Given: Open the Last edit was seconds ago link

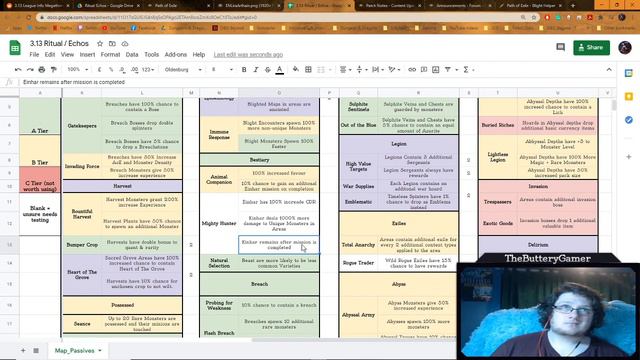Looking at the screenshot, I should 248,55.
